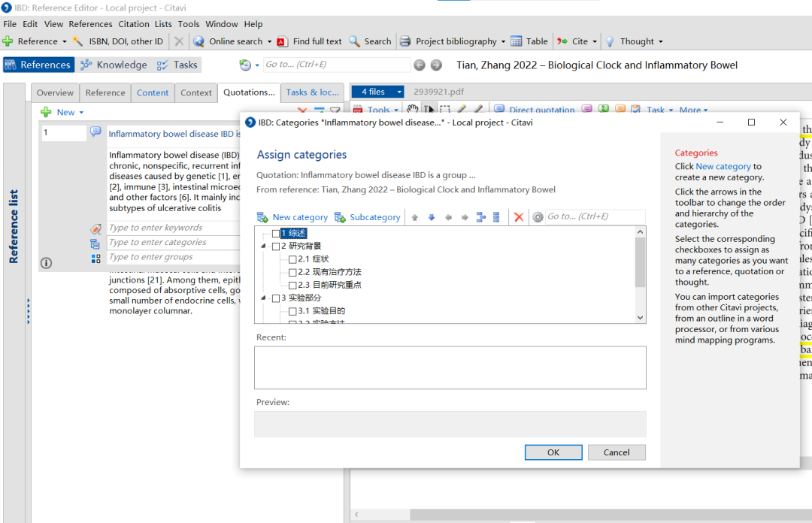Open the Project bibliography dropdown arrow
The width and height of the screenshot is (812, 523).
[503, 41]
